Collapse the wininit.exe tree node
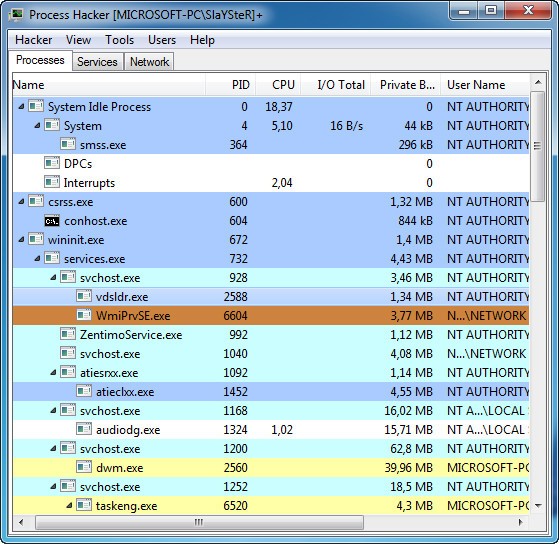The height and width of the screenshot is (544, 559). 21,240
